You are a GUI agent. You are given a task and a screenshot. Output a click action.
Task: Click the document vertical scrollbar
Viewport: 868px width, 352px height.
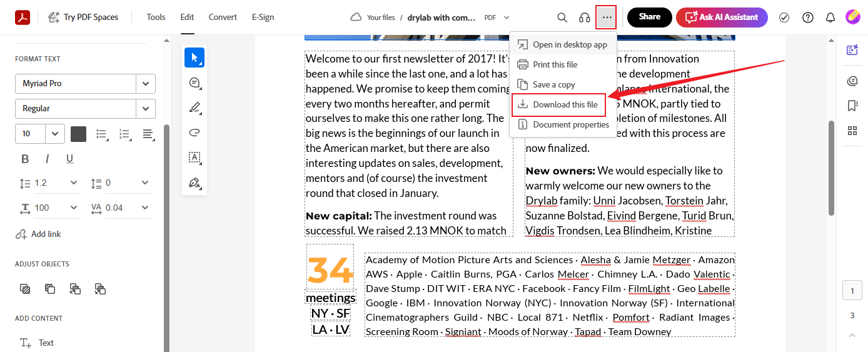tap(831, 168)
